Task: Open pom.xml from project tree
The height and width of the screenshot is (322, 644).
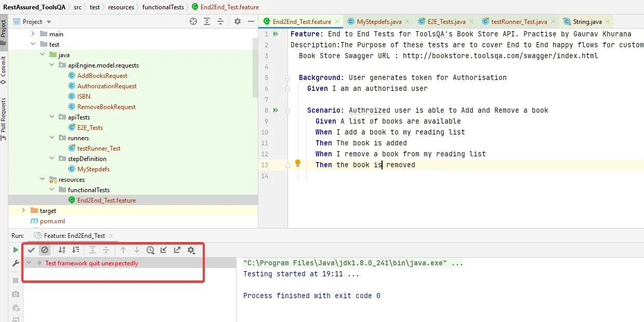Action: click(52, 221)
